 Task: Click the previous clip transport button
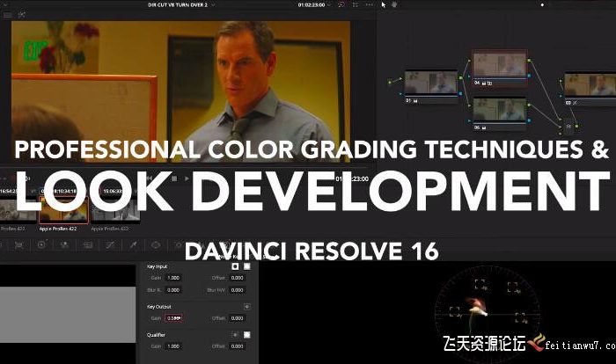click(150, 178)
